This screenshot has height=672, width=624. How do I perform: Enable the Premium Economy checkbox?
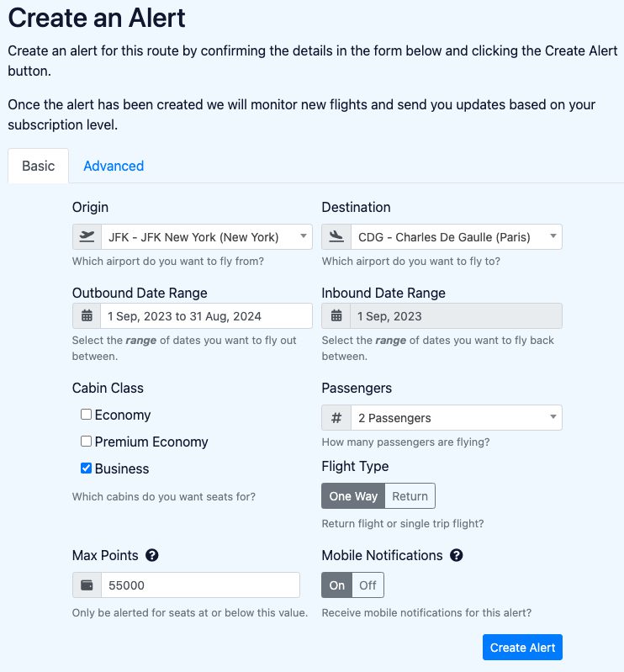(x=86, y=442)
